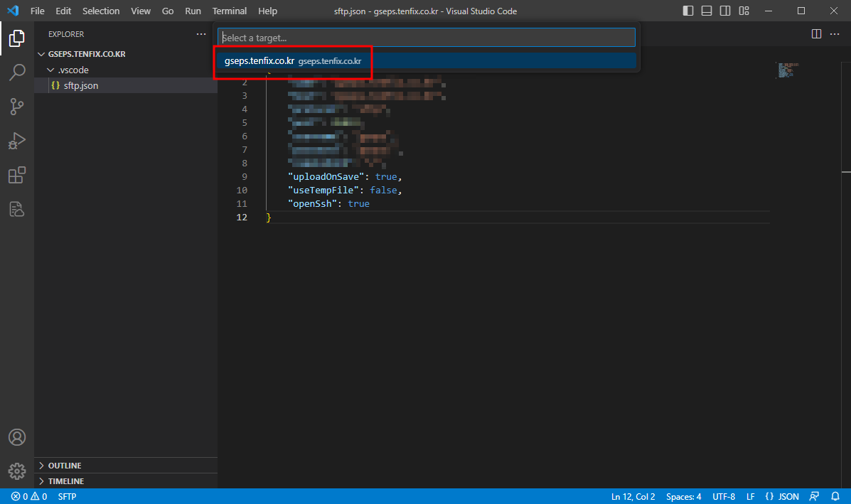Image resolution: width=851 pixels, height=504 pixels.
Task: Click the feedback icon in status bar
Action: click(814, 496)
